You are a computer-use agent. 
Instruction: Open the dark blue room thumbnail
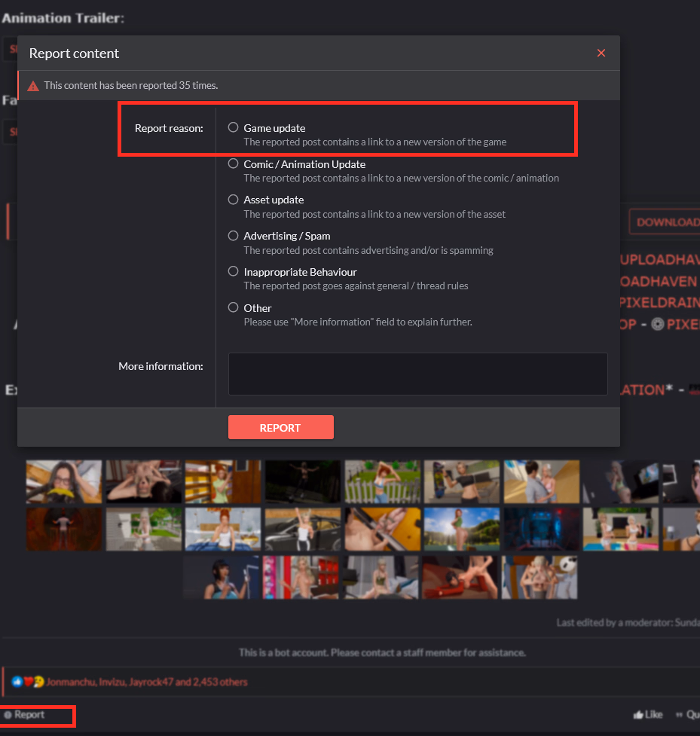point(542,529)
